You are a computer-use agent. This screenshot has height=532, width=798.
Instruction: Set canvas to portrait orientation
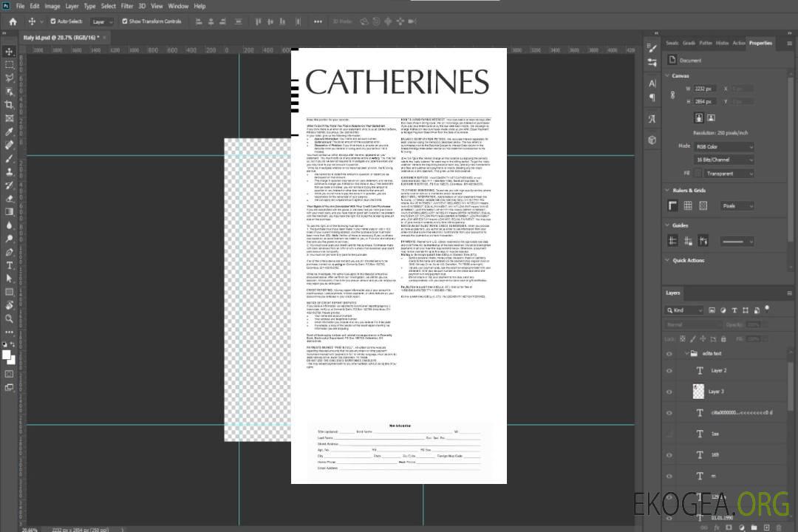(699, 118)
